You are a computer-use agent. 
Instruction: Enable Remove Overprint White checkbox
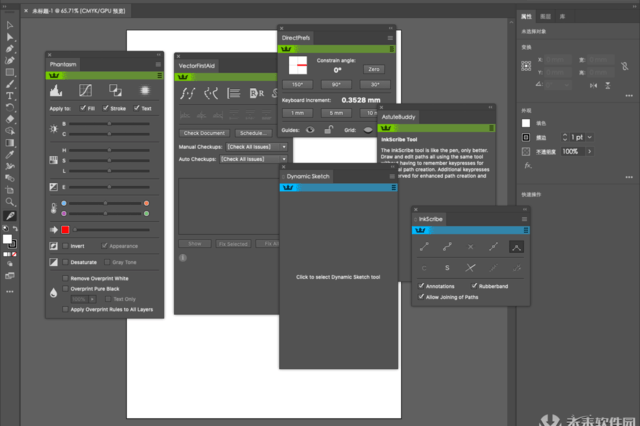click(x=65, y=278)
